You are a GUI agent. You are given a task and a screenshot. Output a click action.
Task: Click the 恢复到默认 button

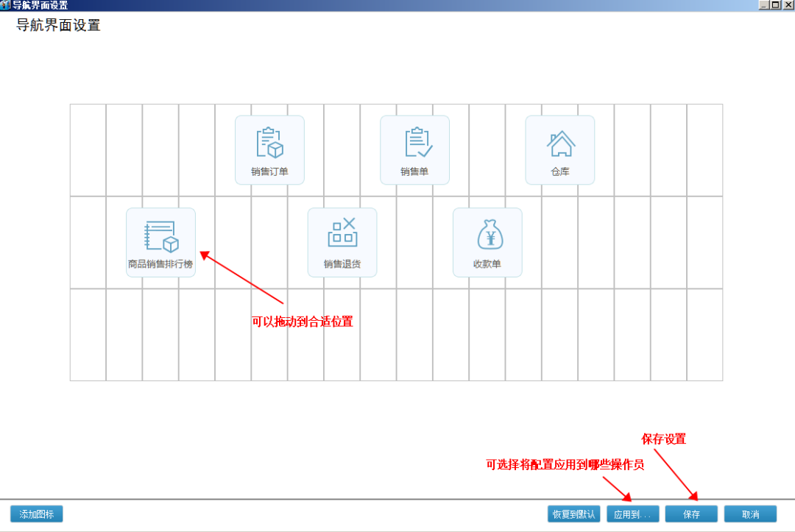click(573, 514)
